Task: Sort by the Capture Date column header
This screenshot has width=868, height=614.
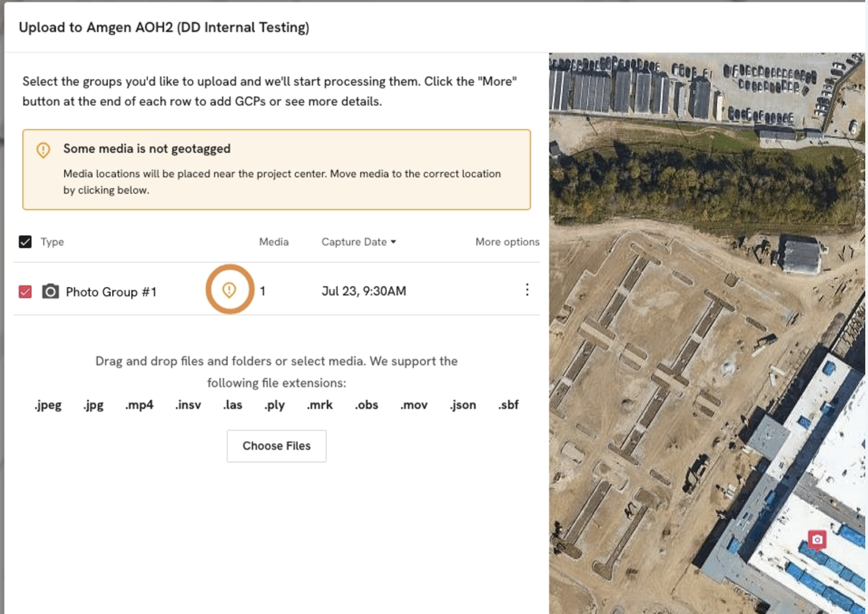Action: 354,242
